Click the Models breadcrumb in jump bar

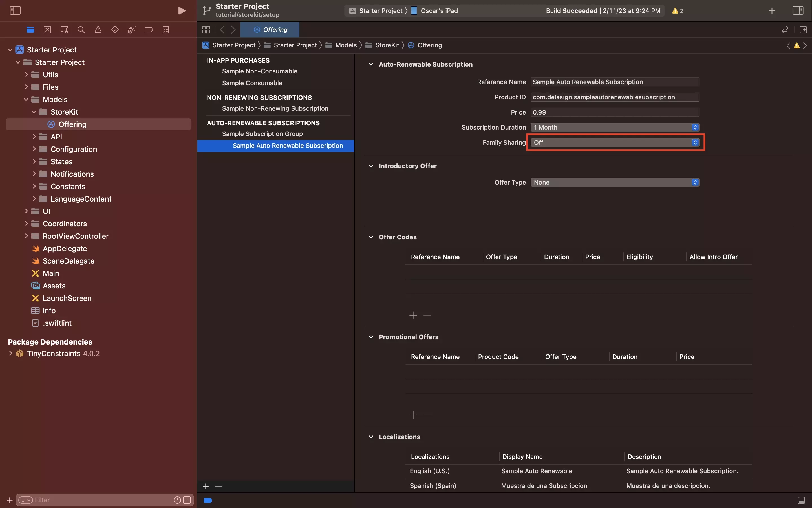(346, 45)
